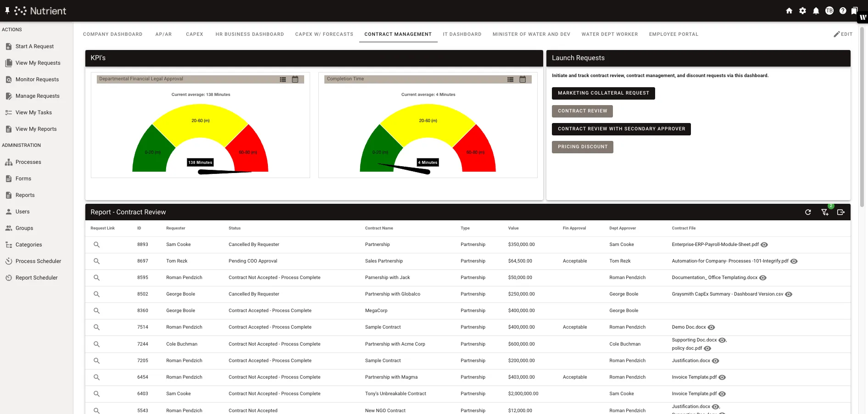This screenshot has height=414, width=868.
Task: Preview Demo Doc.docx with the eye toggle
Action: tap(711, 327)
